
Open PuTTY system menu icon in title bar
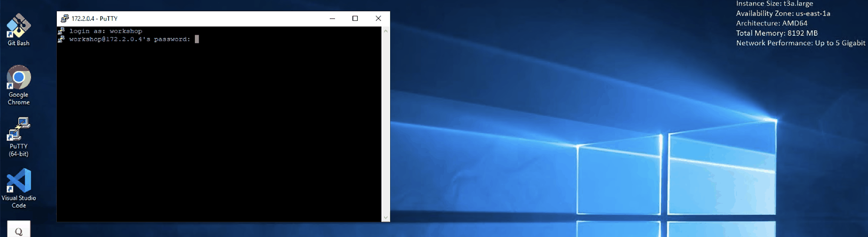pos(65,18)
